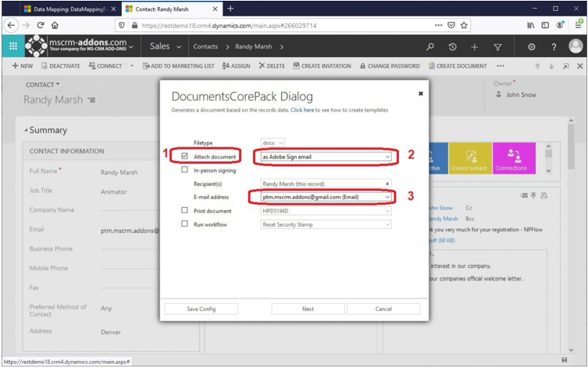Open the help question mark icon
The height and width of the screenshot is (368, 588).
[x=554, y=47]
